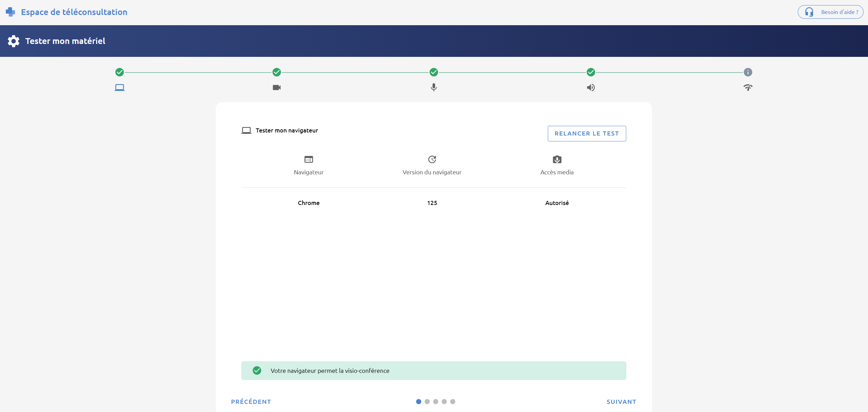Image resolution: width=868 pixels, height=412 pixels.
Task: Click the laptop icon next to Tester mon navigateur
Action: [246, 130]
